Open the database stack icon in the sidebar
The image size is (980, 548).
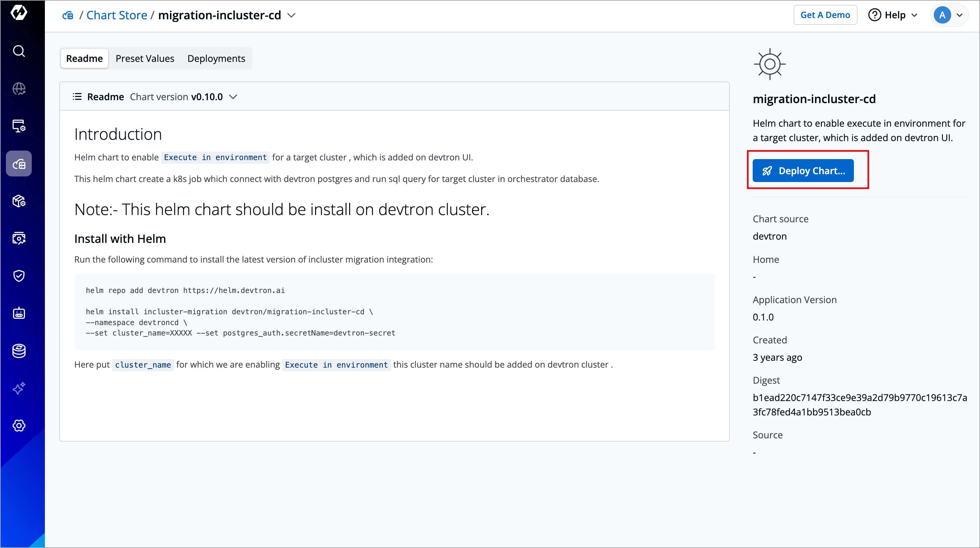(19, 351)
